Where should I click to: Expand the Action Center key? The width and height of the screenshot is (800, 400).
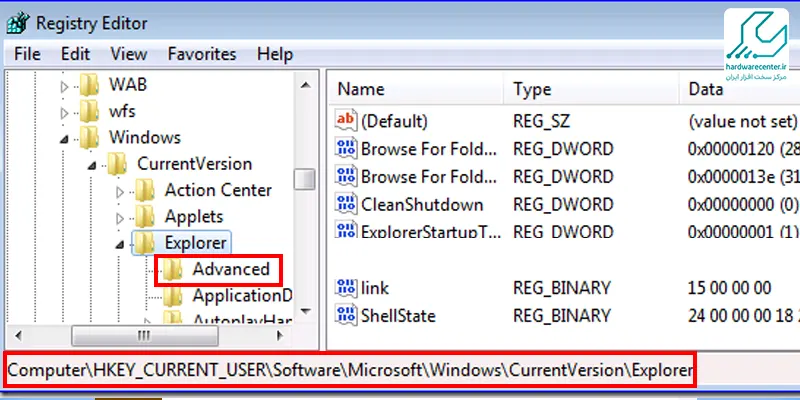coord(120,192)
